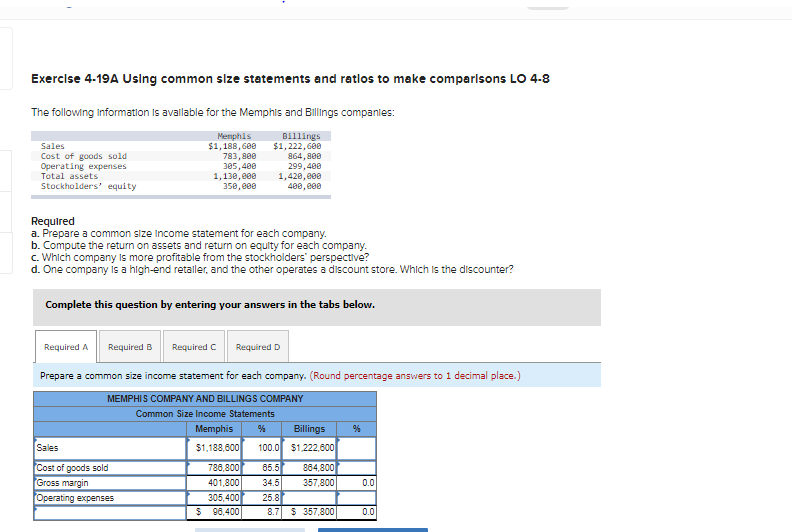Select empty Billings Operating expenses percent cell
792x532 pixels.
(357, 498)
